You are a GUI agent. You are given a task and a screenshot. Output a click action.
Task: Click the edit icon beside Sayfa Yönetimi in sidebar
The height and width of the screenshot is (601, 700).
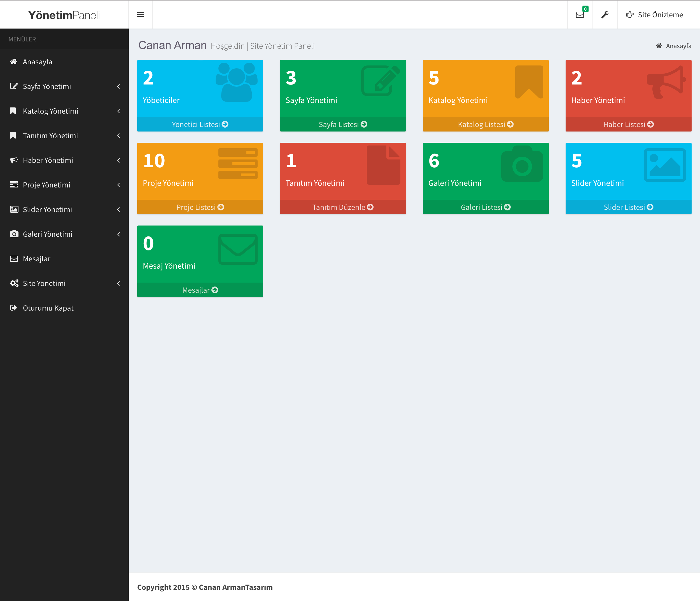point(14,86)
